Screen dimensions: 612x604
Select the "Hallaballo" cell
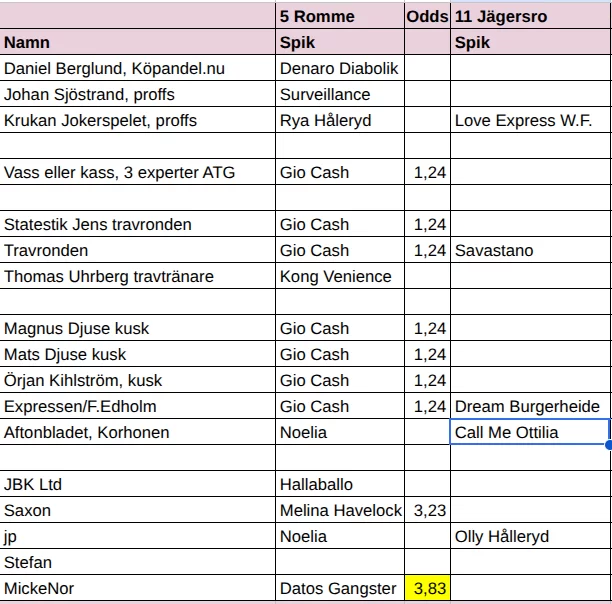tap(339, 485)
